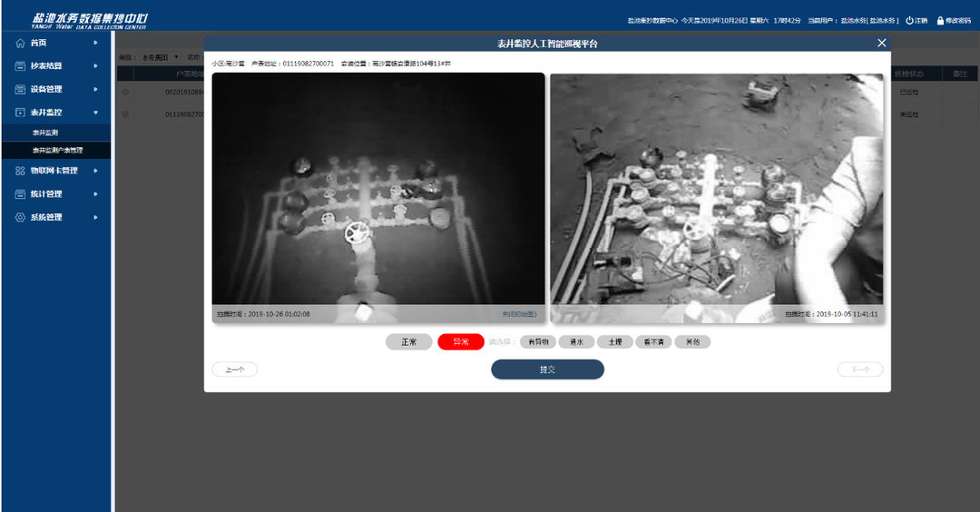Select the 土埋 abnormal reason
Image resolution: width=980 pixels, height=512 pixels.
[x=615, y=342]
